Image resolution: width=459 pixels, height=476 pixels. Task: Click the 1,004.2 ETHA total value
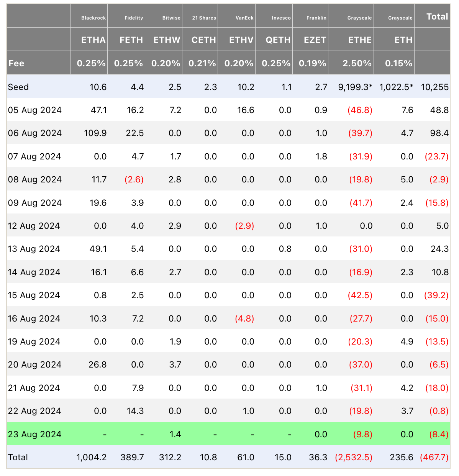click(91, 457)
